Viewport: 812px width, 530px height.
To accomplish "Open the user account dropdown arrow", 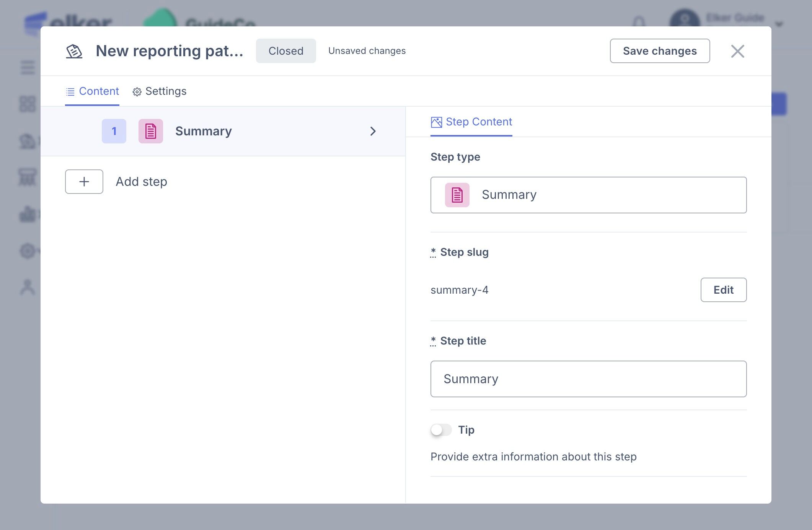I will point(779,24).
